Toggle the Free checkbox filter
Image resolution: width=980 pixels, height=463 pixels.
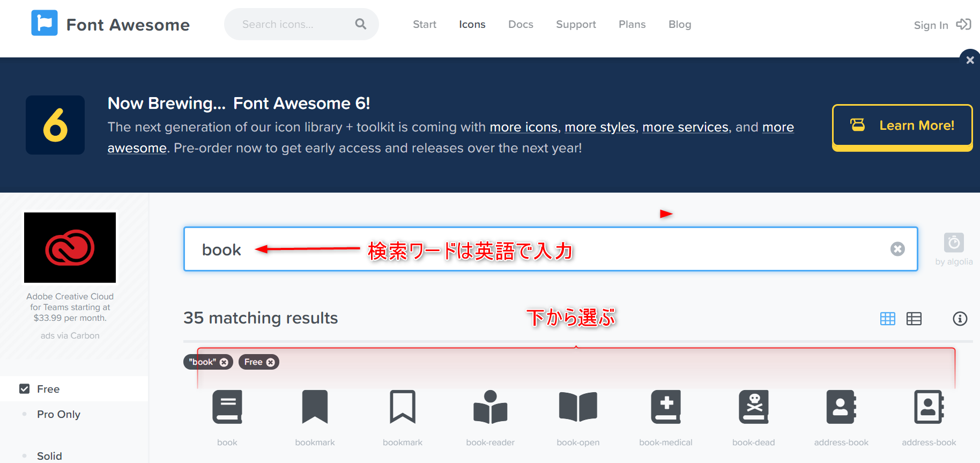pyautogui.click(x=24, y=389)
